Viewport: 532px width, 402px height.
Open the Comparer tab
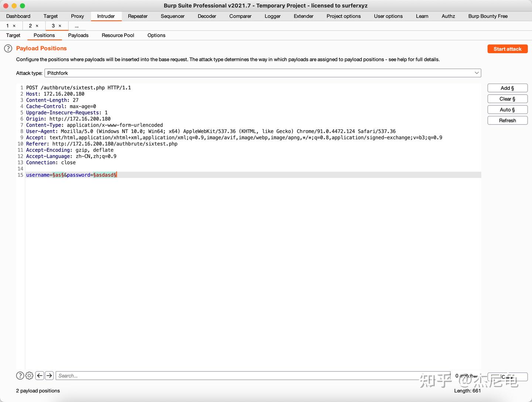point(241,16)
